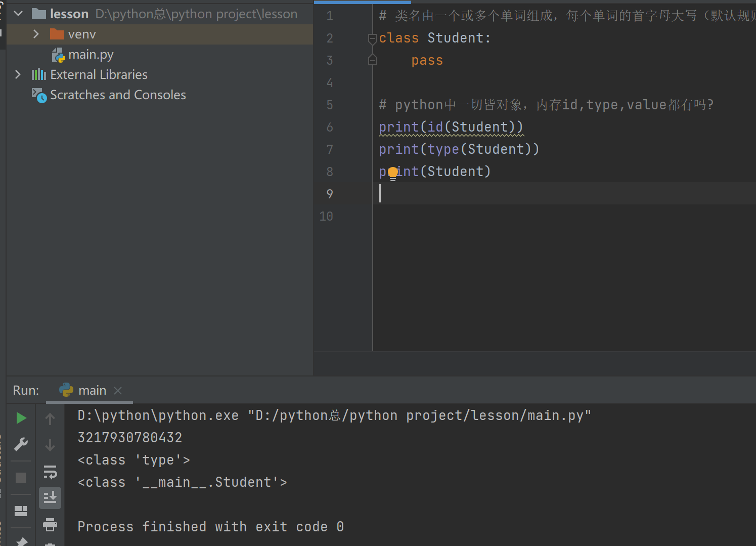756x546 pixels.
Task: Print the console output icon
Action: 50,524
